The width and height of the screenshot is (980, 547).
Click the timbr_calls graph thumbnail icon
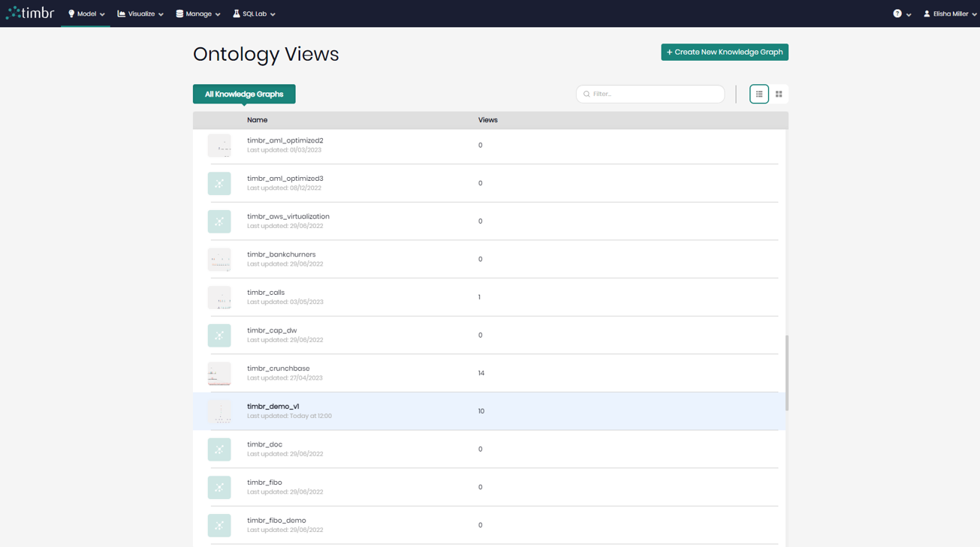219,297
